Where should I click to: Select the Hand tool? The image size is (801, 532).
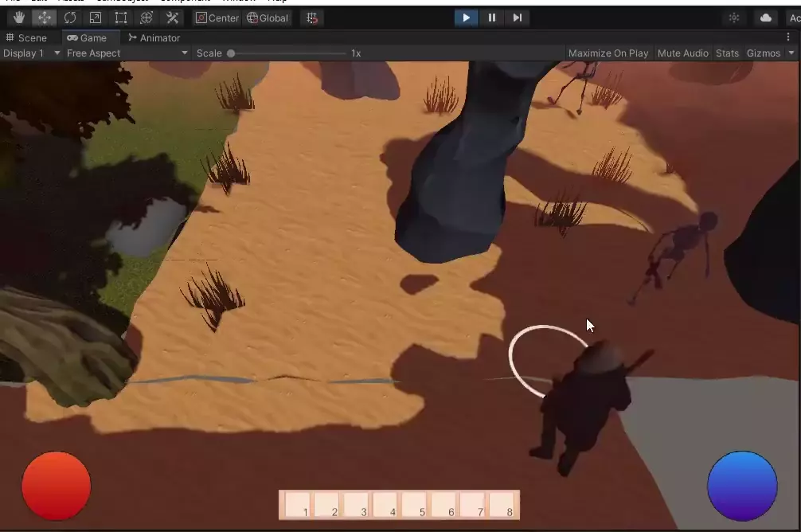pos(19,18)
